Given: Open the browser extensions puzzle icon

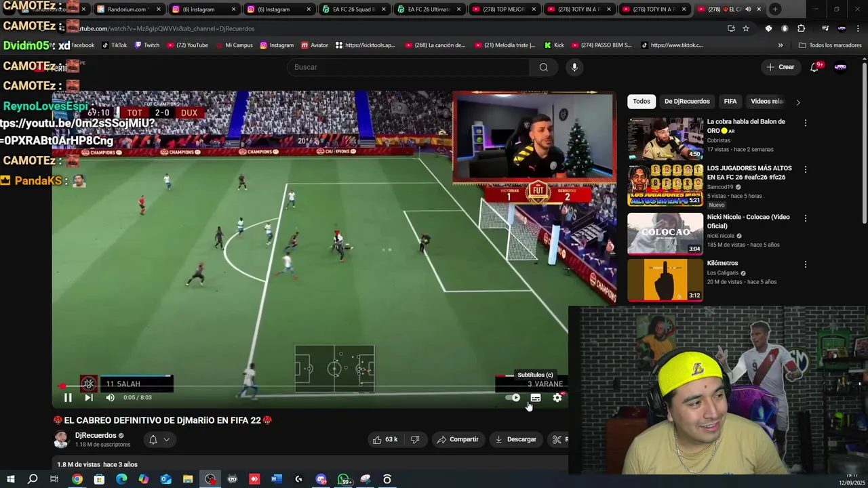Looking at the screenshot, I should pos(802,28).
